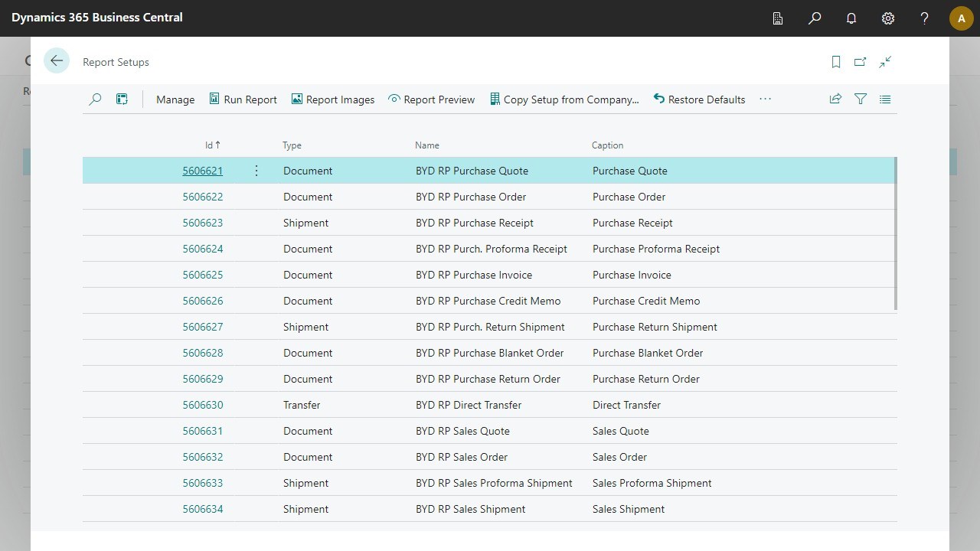Click Restore Defaults action
The width and height of the screenshot is (980, 551).
(x=699, y=99)
